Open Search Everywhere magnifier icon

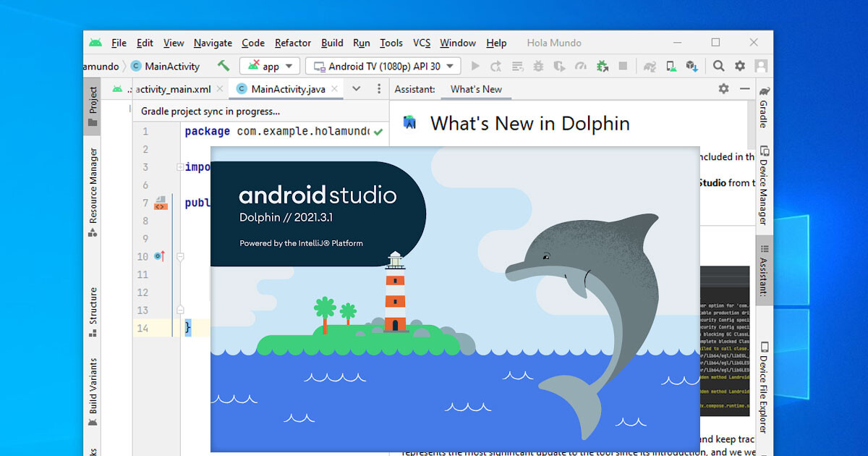[x=718, y=66]
